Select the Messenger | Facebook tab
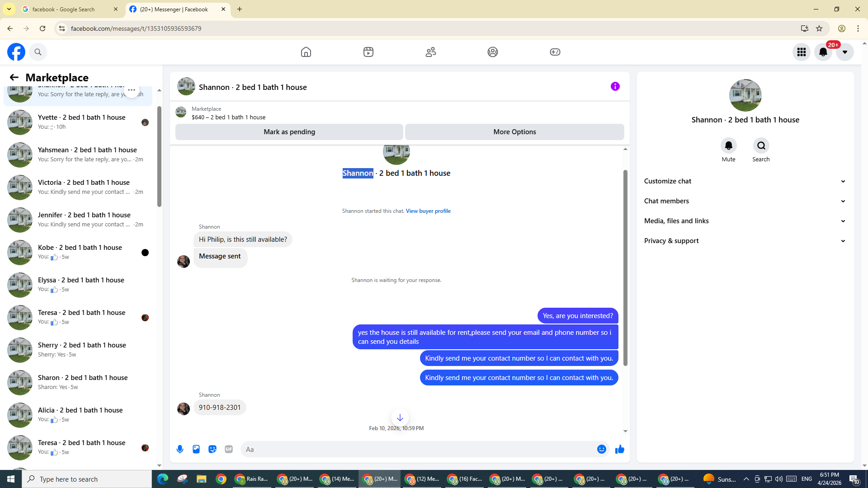The height and width of the screenshot is (488, 868). (177, 9)
